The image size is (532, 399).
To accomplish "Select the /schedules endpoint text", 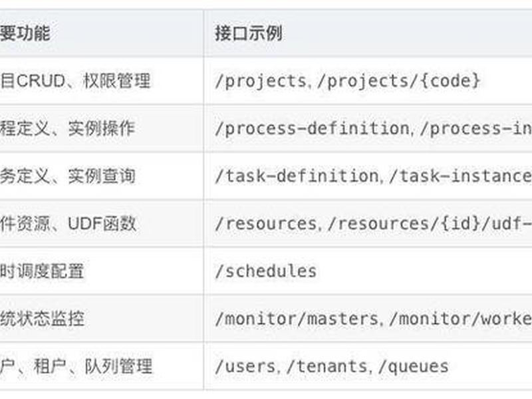I will coord(266,271).
